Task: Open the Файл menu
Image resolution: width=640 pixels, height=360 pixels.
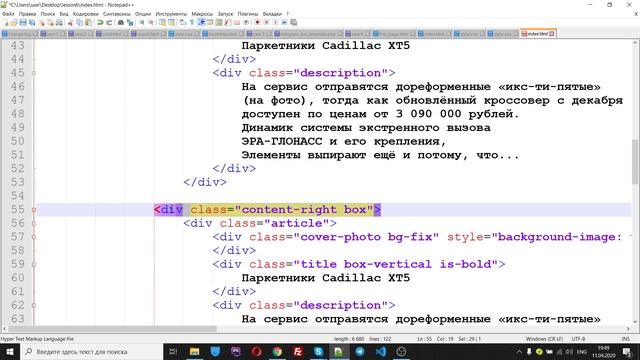Action: [x=8, y=14]
